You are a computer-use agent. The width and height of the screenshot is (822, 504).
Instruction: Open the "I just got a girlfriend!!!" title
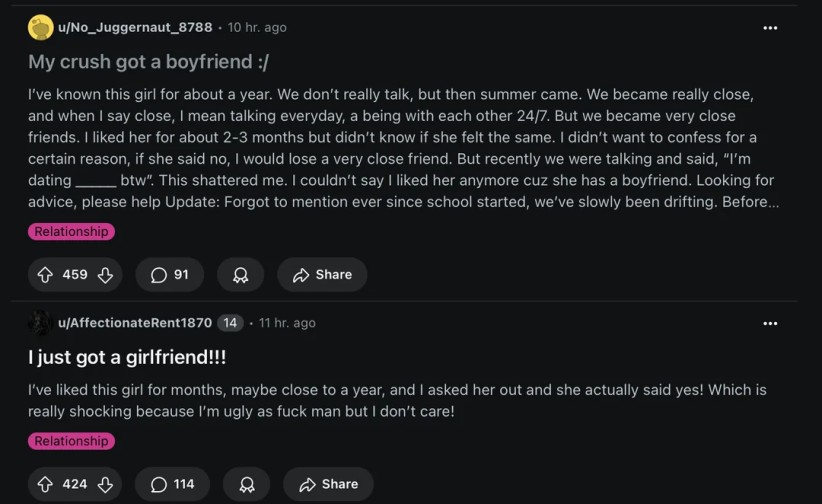click(x=127, y=357)
